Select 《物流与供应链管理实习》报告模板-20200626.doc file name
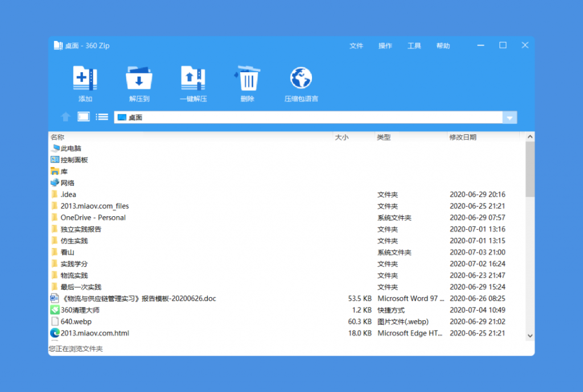This screenshot has height=392, width=583. pos(138,298)
